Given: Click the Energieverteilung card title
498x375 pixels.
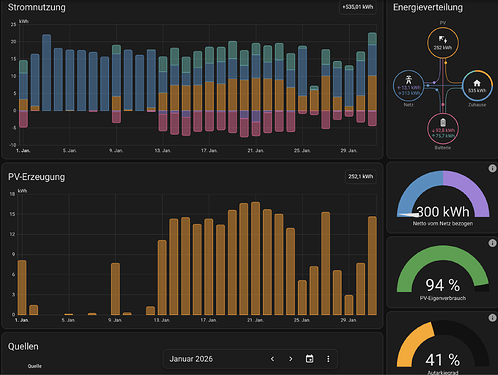Looking at the screenshot, I should pyautogui.click(x=428, y=7).
